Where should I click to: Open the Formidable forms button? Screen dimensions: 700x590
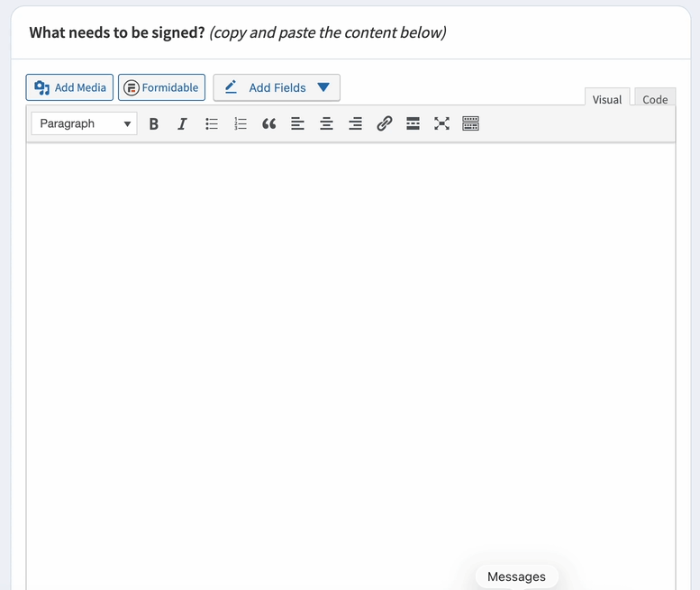coord(161,87)
